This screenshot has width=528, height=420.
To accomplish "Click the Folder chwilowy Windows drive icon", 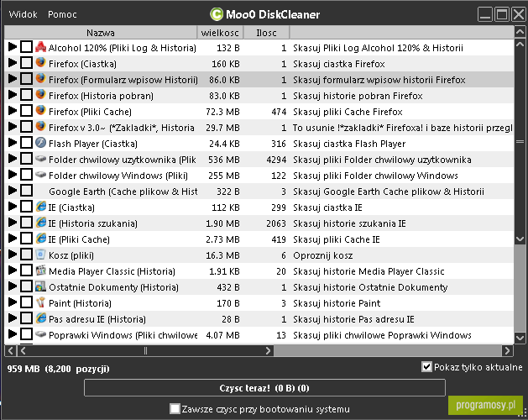I will [41, 174].
